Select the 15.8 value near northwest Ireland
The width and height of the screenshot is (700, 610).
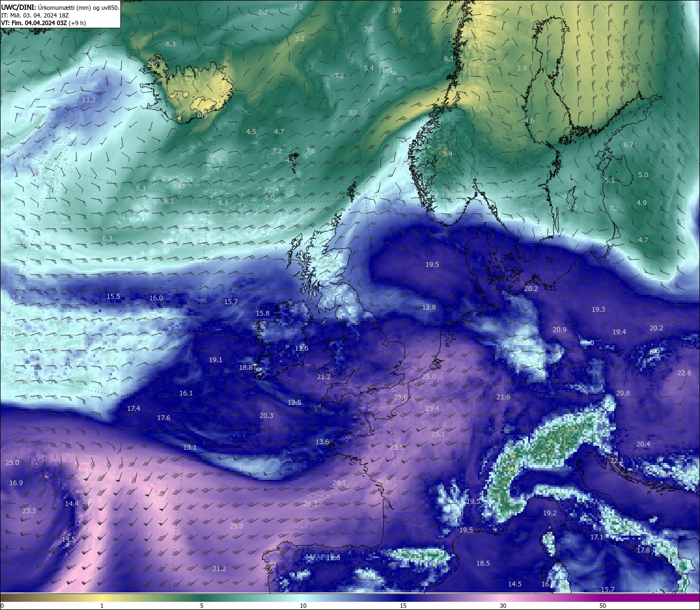tap(262, 313)
